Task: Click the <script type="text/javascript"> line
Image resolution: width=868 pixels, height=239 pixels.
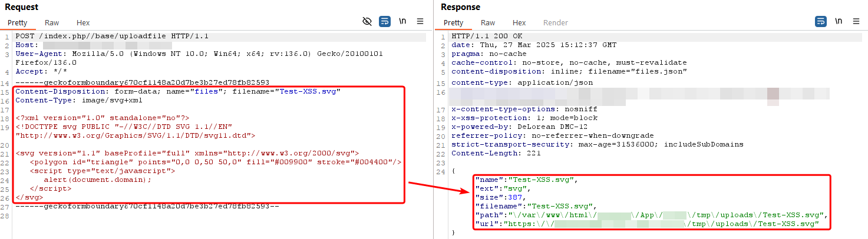Action: [103, 170]
